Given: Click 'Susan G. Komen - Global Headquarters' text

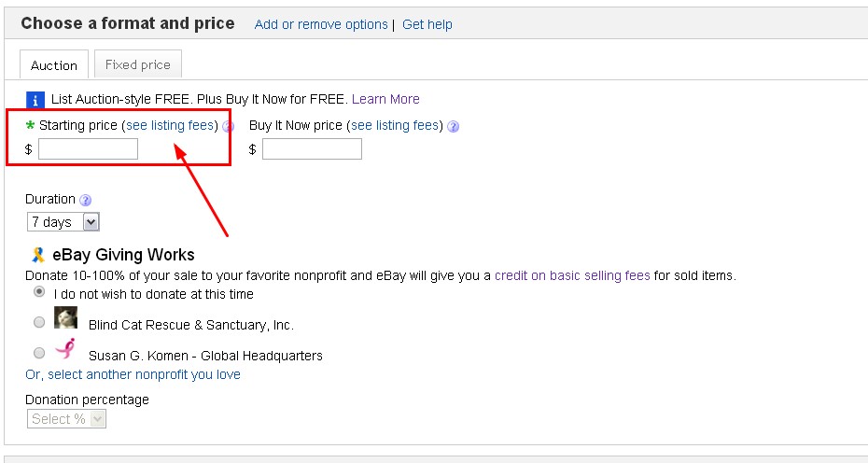Looking at the screenshot, I should tap(205, 356).
